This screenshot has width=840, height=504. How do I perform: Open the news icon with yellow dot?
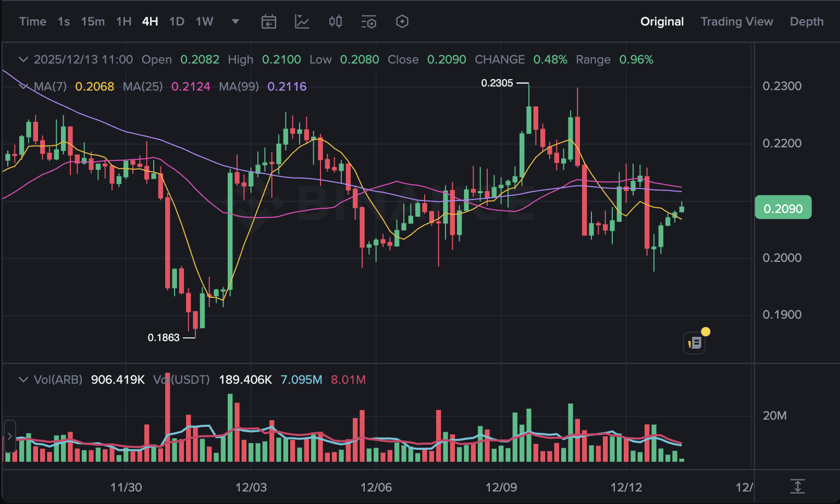tap(695, 343)
